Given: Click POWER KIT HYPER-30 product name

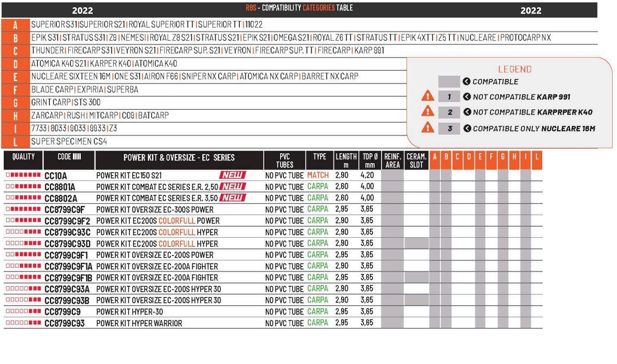Looking at the screenshot, I should point(130,312).
